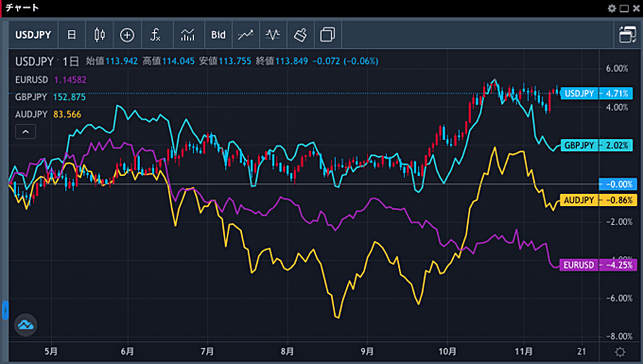Open panel settings gear in title bar
This screenshot has width=643, height=364.
[612, 9]
